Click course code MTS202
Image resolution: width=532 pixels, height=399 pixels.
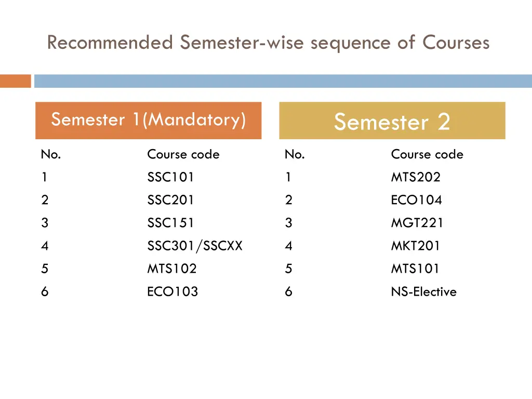(416, 177)
